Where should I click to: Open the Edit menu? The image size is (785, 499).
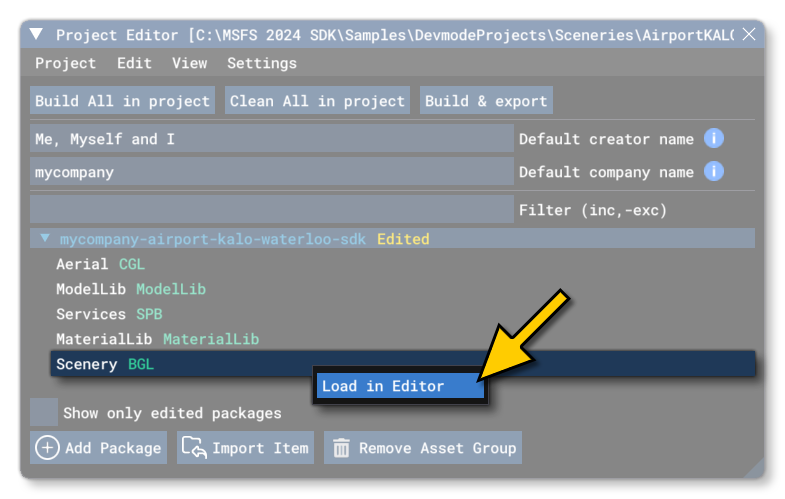(x=134, y=63)
